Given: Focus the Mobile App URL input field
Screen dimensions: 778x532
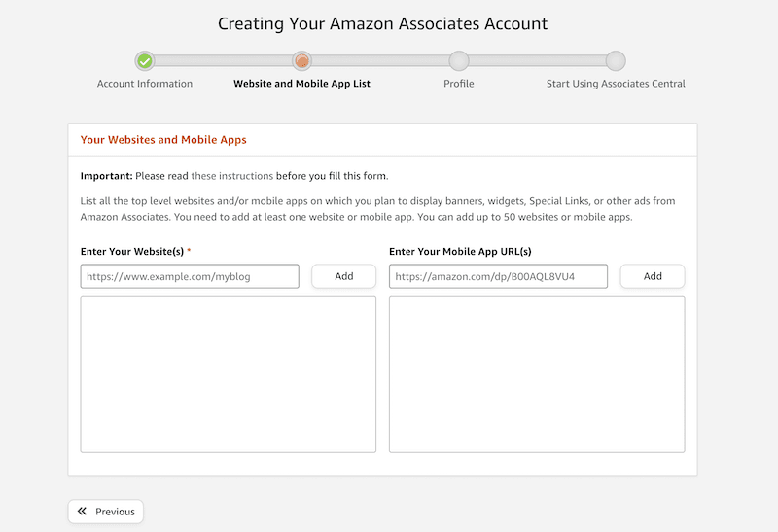Looking at the screenshot, I should 498,276.
